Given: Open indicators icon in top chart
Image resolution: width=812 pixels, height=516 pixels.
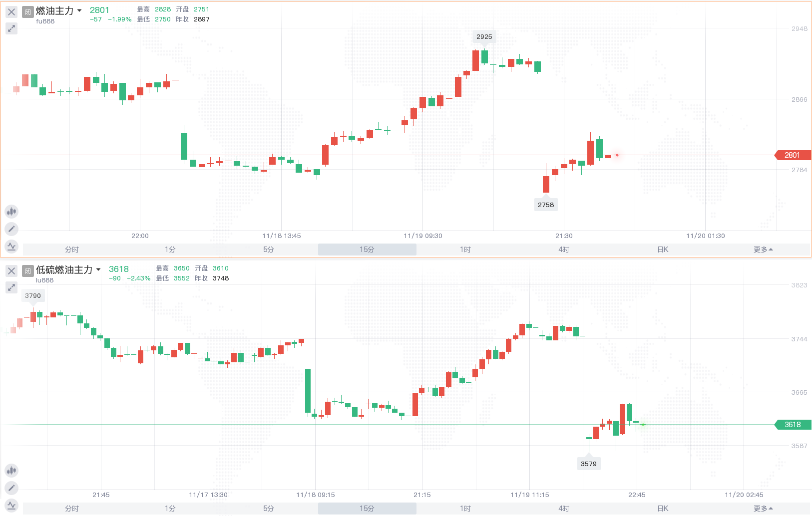Looking at the screenshot, I should tap(11, 247).
